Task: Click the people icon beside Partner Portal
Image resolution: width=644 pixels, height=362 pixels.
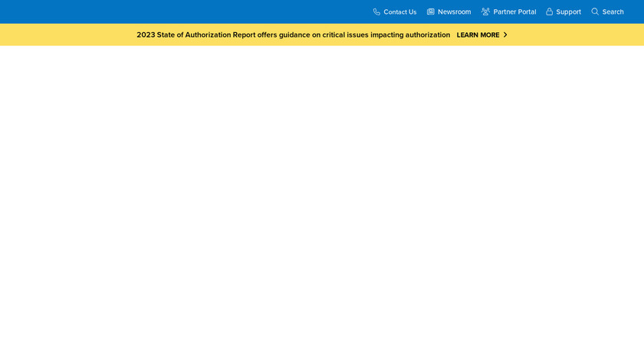Action: click(x=485, y=12)
